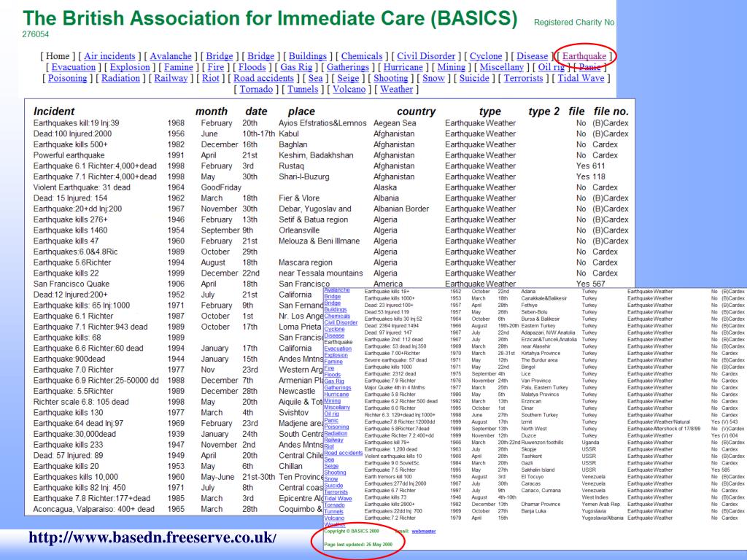Open the Road accidents link in top navigation
Image resolution: width=747 pixels, height=560 pixels.
(x=263, y=78)
